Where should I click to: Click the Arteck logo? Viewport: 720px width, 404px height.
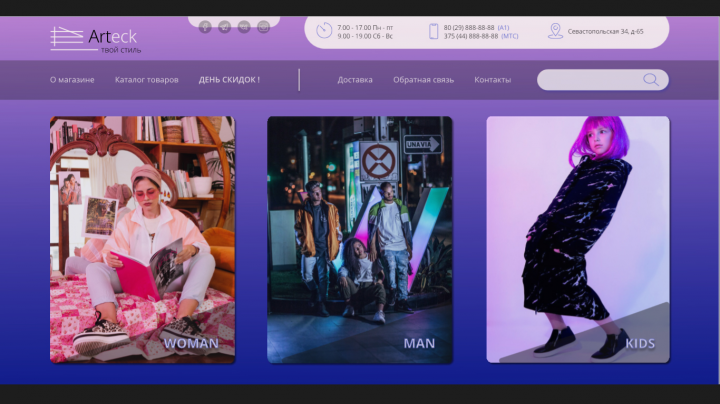click(96, 39)
